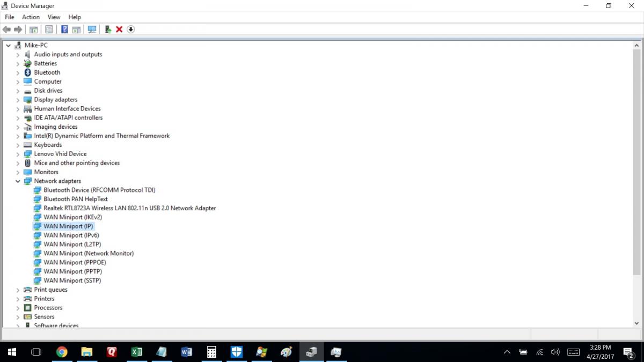This screenshot has width=644, height=362.
Task: Select Bluetooth Device (RFCOMM Protocol TDI)
Action: pos(99,190)
